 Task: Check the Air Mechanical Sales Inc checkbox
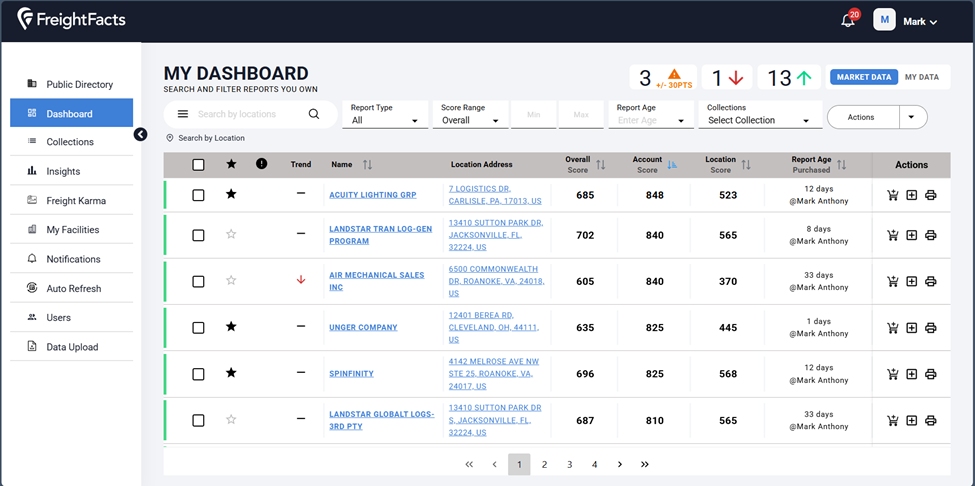pos(198,282)
